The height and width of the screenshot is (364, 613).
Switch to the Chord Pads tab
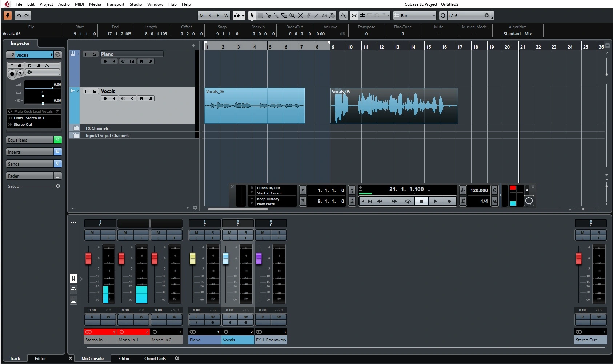(x=155, y=359)
